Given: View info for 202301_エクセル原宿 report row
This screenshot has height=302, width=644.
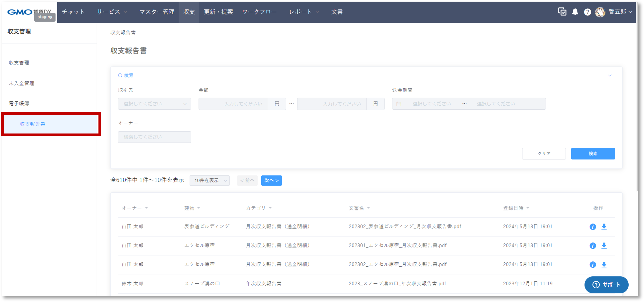Looking at the screenshot, I should pyautogui.click(x=593, y=246).
